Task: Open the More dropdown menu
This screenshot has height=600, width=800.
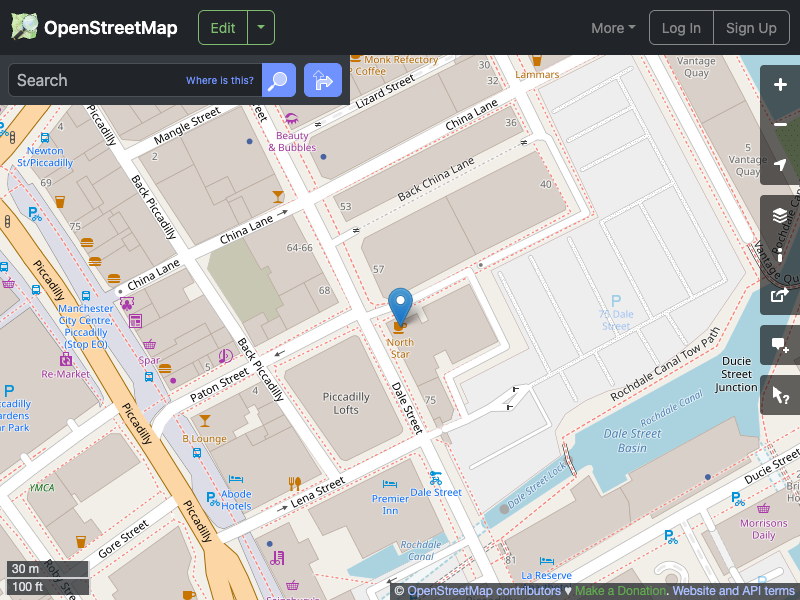Action: (612, 28)
